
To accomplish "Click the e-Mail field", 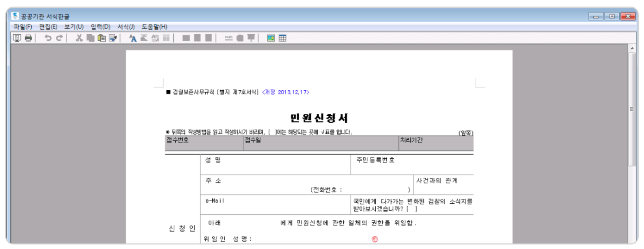I will click(275, 205).
